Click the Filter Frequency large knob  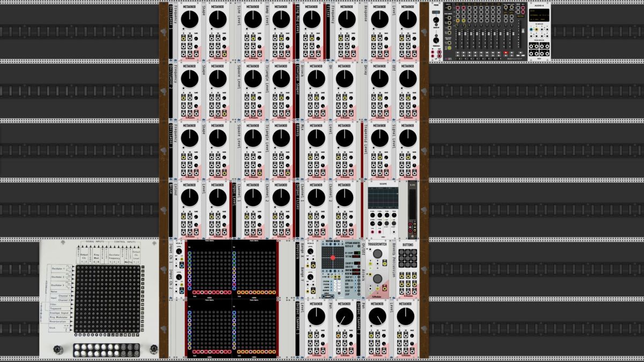346,20
